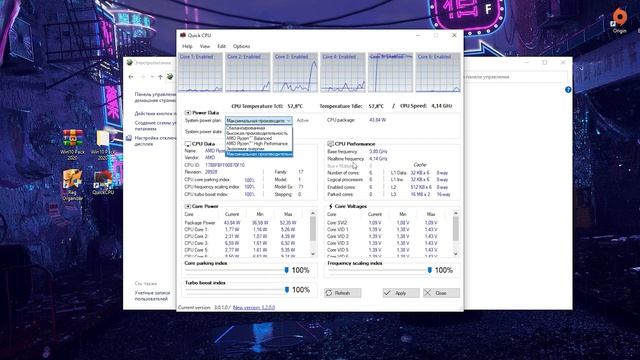Viewport: 640px width, 360px height.
Task: Select the AMD Ryzen High Performance plan
Action: pos(259,144)
